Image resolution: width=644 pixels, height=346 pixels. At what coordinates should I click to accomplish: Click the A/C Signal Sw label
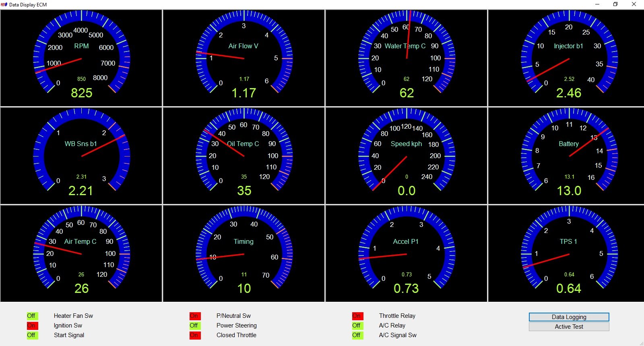pos(398,335)
